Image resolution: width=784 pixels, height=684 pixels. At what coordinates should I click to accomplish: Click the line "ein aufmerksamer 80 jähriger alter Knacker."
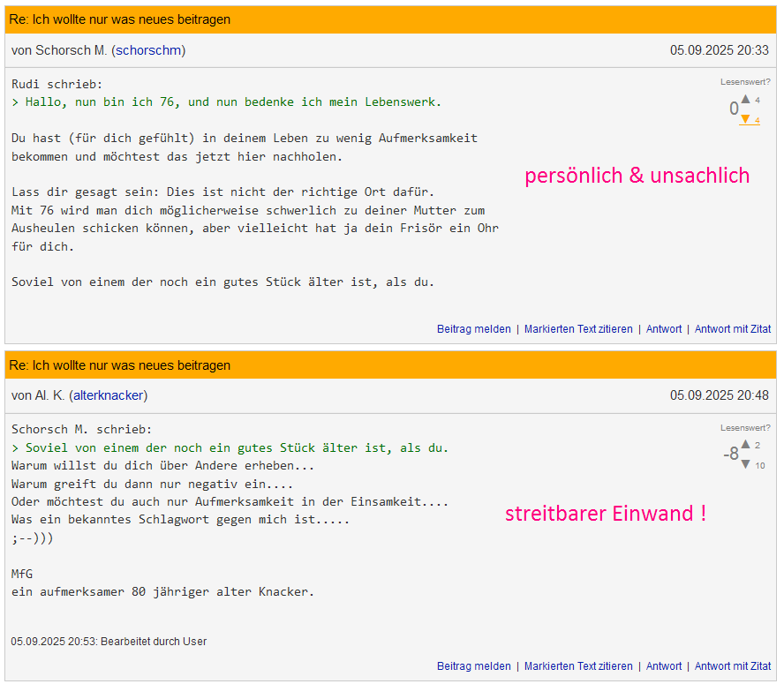[163, 592]
